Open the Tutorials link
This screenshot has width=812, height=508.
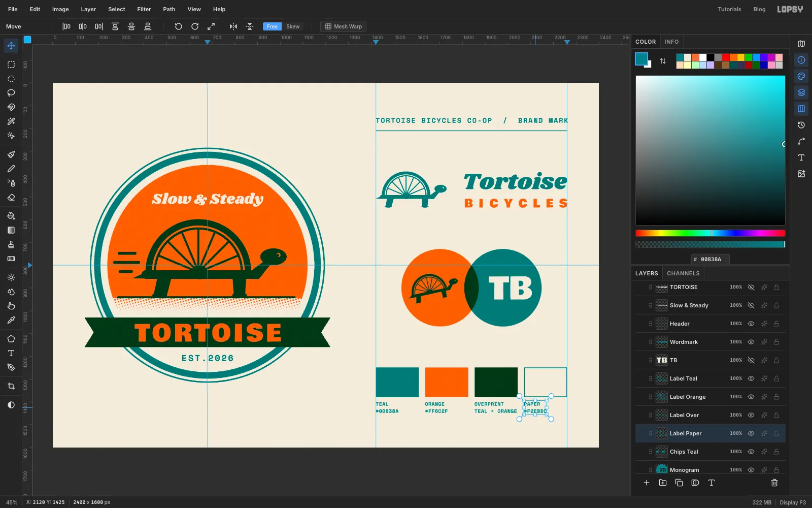pos(729,9)
